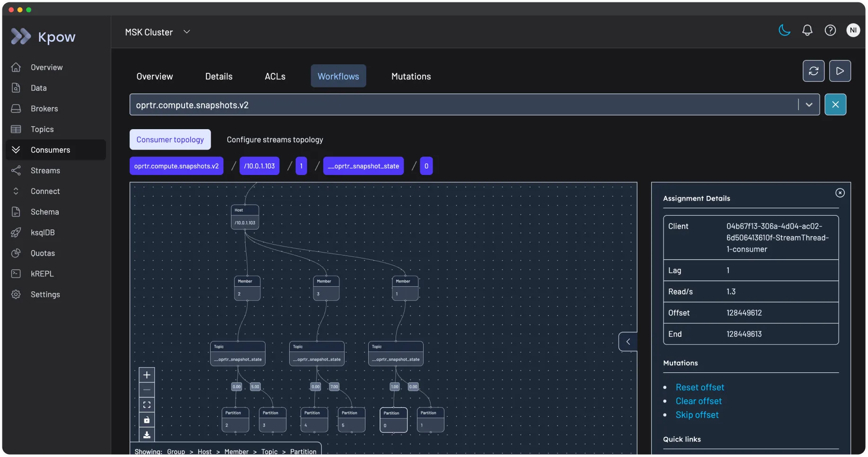Open the Data sidebar section
The height and width of the screenshot is (457, 868).
[56, 88]
